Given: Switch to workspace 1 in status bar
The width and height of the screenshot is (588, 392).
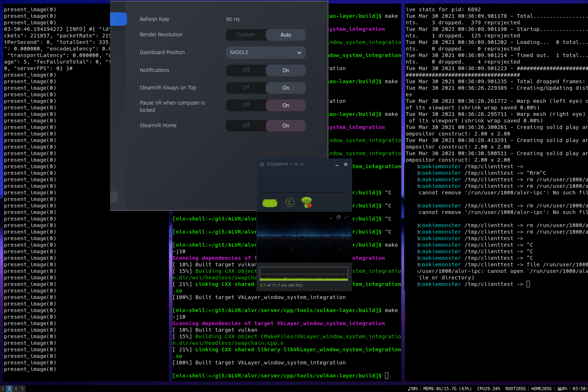Looking at the screenshot, I should pyautogui.click(x=3, y=389).
